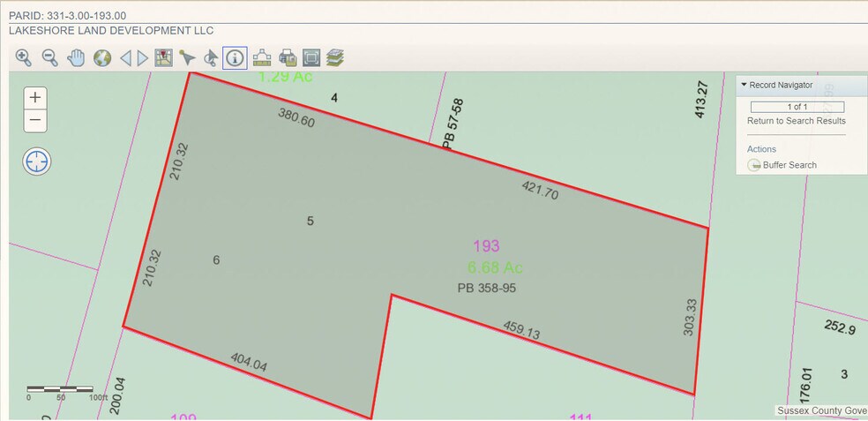Choose the select-feature arrow tool
This screenshot has width=868, height=421.
pos(187,58)
